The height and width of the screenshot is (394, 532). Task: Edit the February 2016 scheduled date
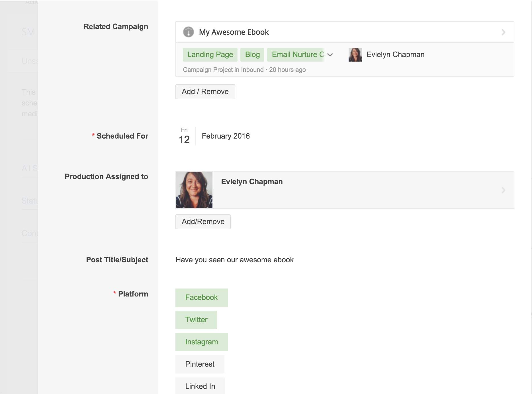[226, 136]
